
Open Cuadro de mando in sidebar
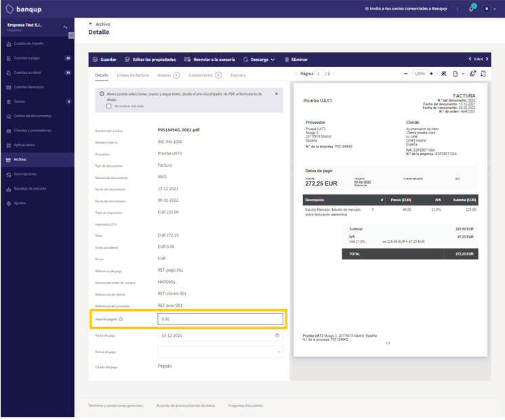(x=37, y=43)
